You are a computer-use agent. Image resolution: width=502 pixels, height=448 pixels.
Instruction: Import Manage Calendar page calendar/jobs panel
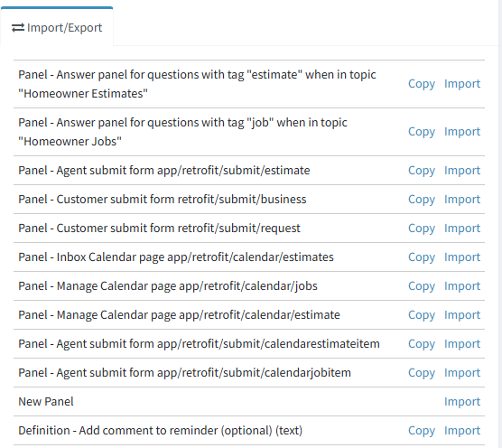(462, 286)
